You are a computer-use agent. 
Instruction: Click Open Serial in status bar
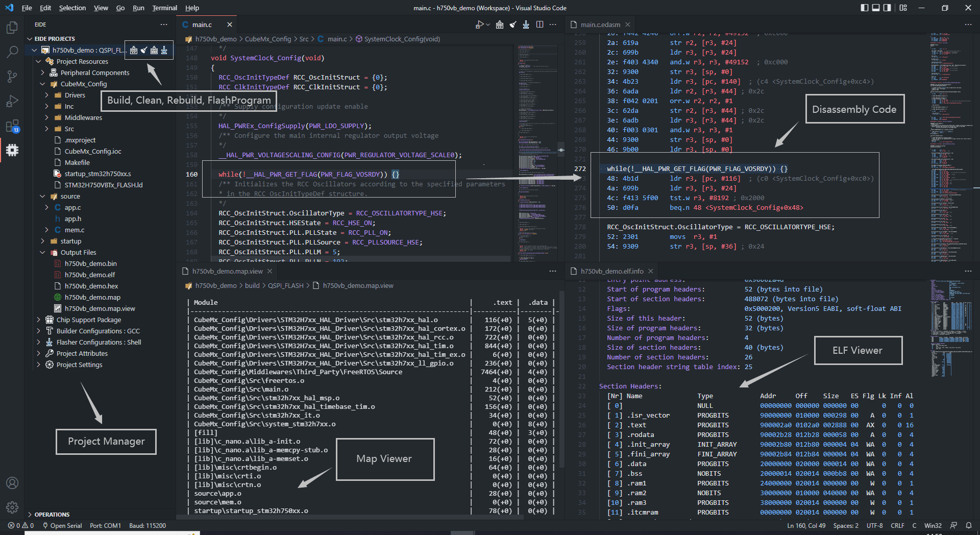coord(62,525)
